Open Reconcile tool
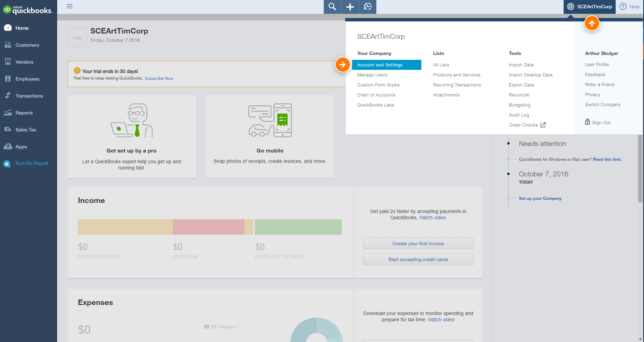 click(519, 95)
